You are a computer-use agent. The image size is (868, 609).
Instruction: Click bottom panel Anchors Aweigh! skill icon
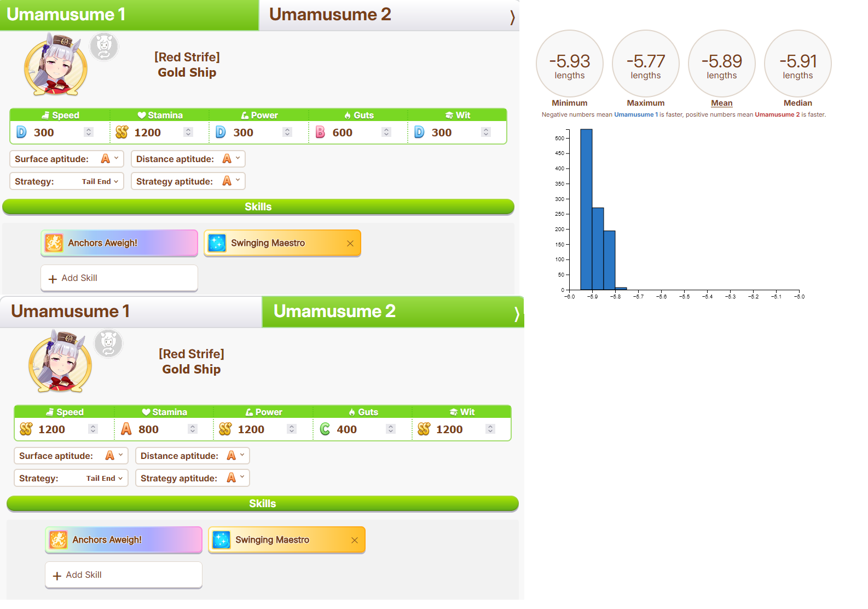(x=58, y=539)
